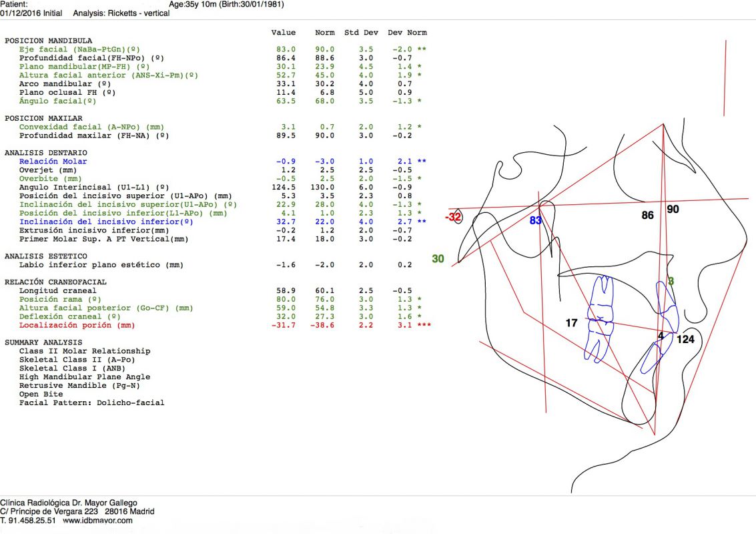
Task: Select the Value column header
Action: pyautogui.click(x=283, y=33)
